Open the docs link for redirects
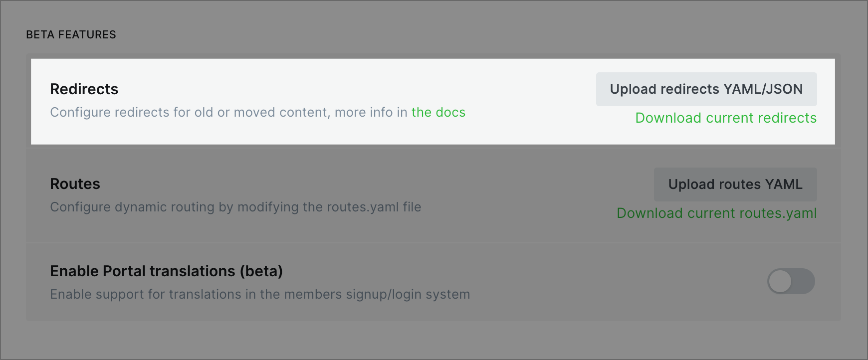The height and width of the screenshot is (360, 868). tap(438, 113)
